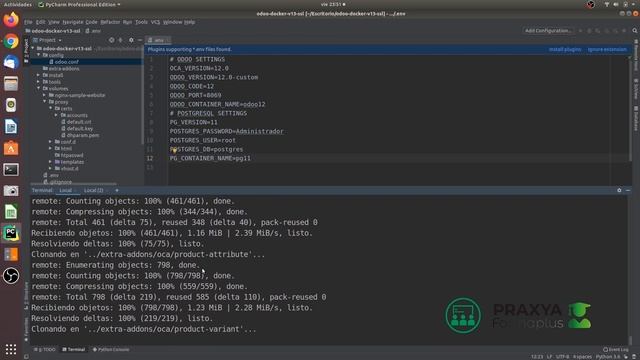Viewport: 640px width, 360px height.
Task: Click Install plugins link
Action: [564, 49]
